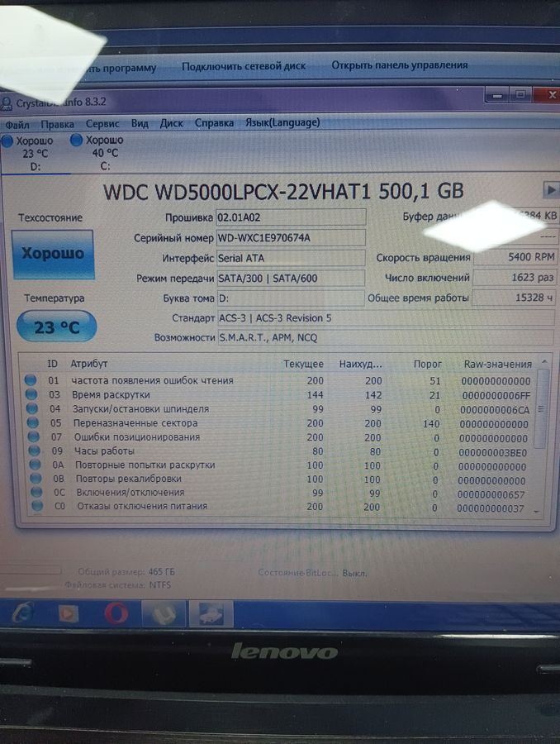
Task: Launch Opera browser from the taskbar
Action: [x=116, y=613]
